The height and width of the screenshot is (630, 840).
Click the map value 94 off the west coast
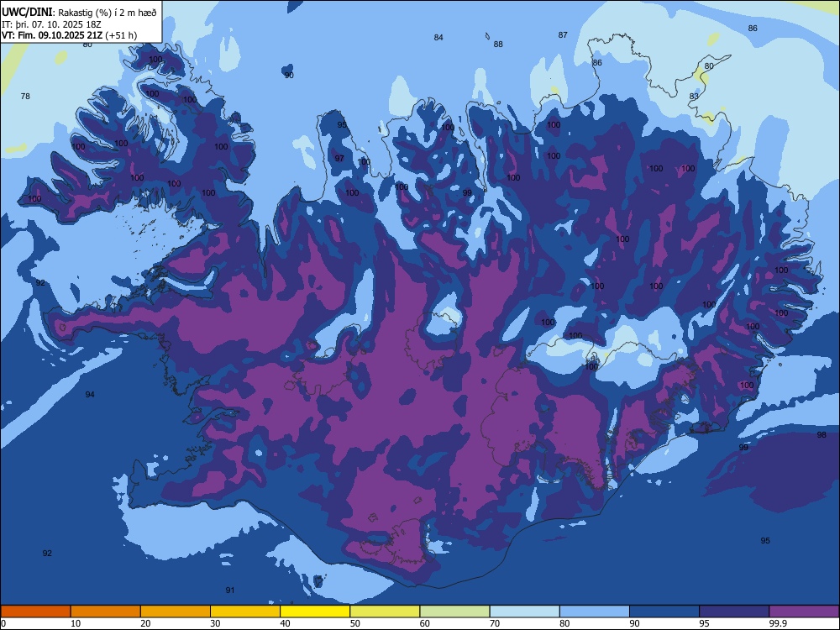(90, 395)
